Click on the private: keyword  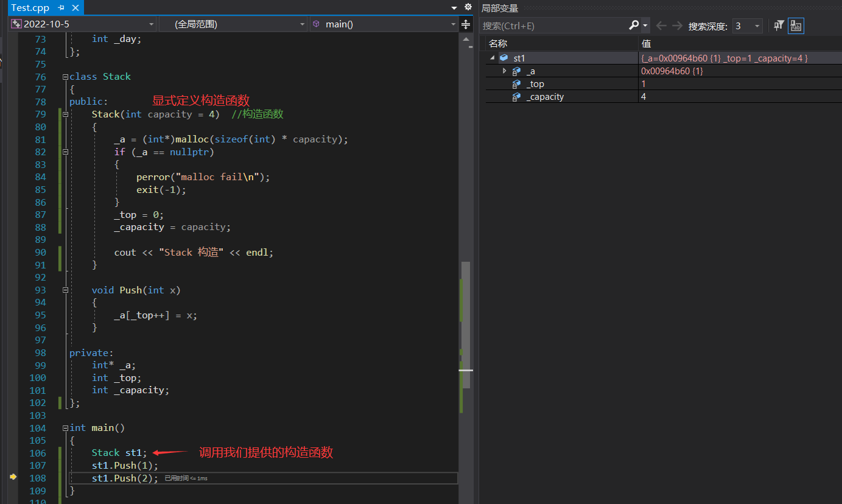91,353
